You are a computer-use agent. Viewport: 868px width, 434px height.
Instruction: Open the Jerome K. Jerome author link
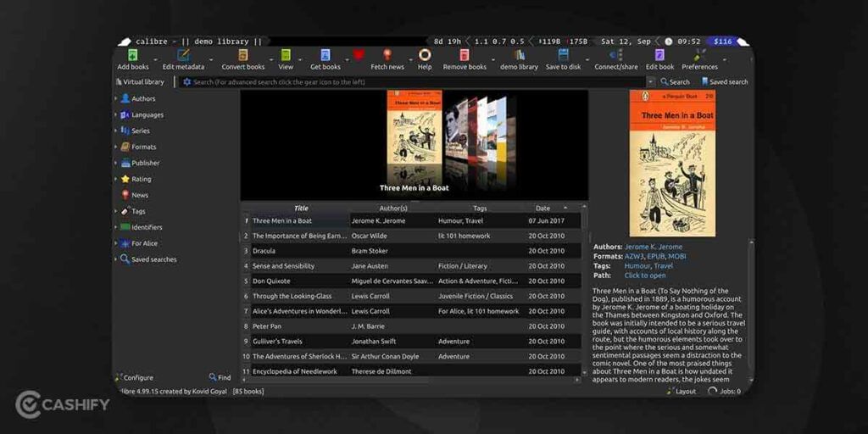(x=654, y=247)
